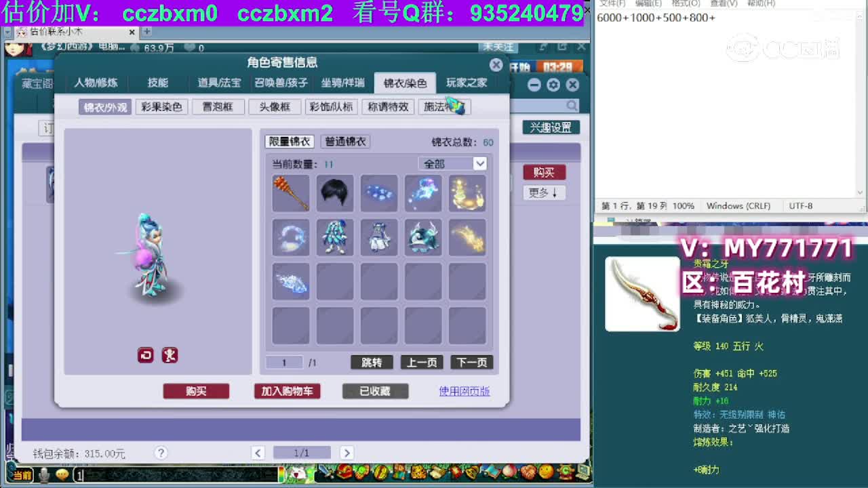The height and width of the screenshot is (488, 868).
Task: Click the microphone icon in chat bar
Action: [44, 475]
